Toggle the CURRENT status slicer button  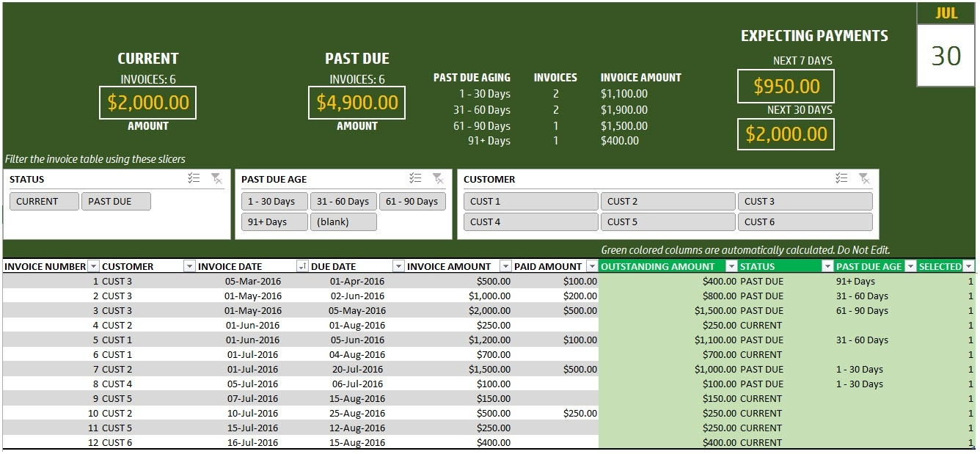pos(44,202)
